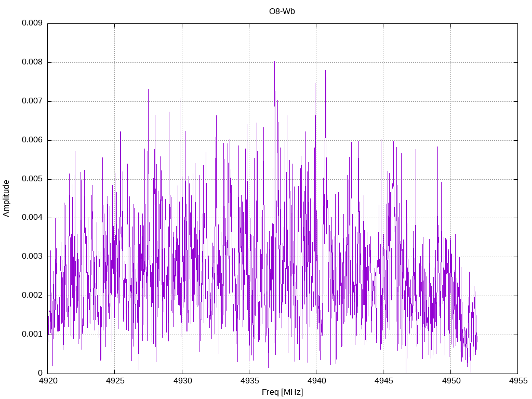Screen dimensions: 532x399
Task: Click the 0.004 y-axis tick label
Action: pyautogui.click(x=32, y=218)
